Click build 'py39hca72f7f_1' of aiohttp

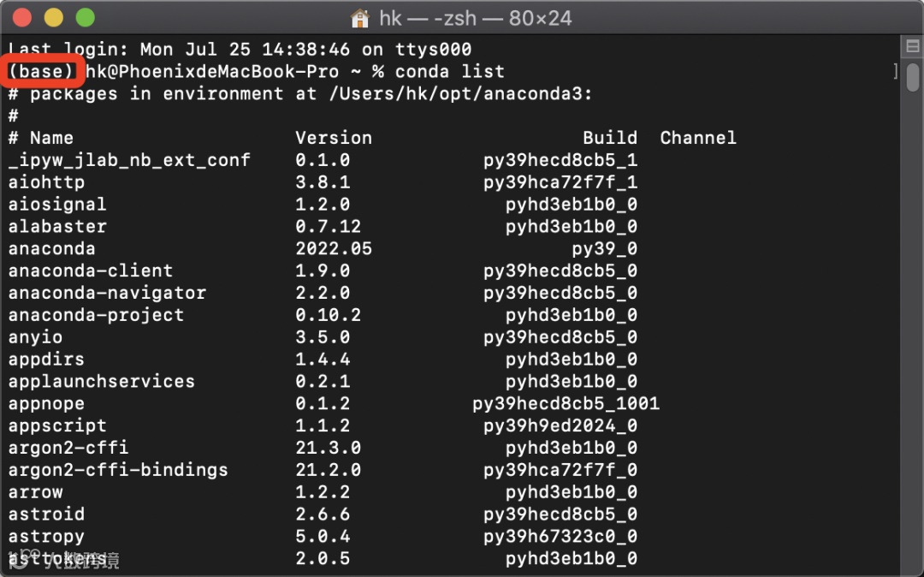pos(560,182)
